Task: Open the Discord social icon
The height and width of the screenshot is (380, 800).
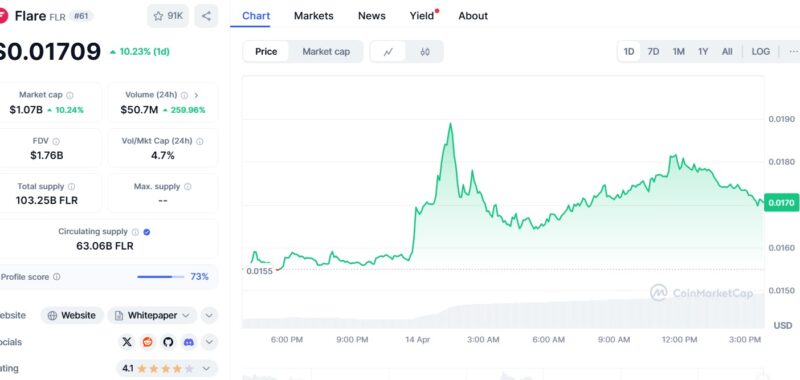Action: pyautogui.click(x=188, y=342)
